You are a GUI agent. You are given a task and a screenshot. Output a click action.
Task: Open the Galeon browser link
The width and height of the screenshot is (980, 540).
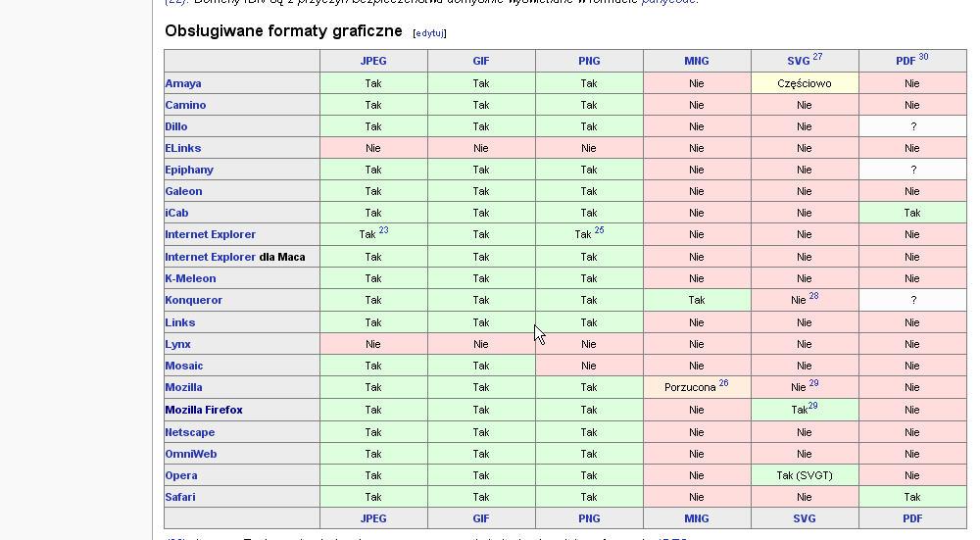184,191
